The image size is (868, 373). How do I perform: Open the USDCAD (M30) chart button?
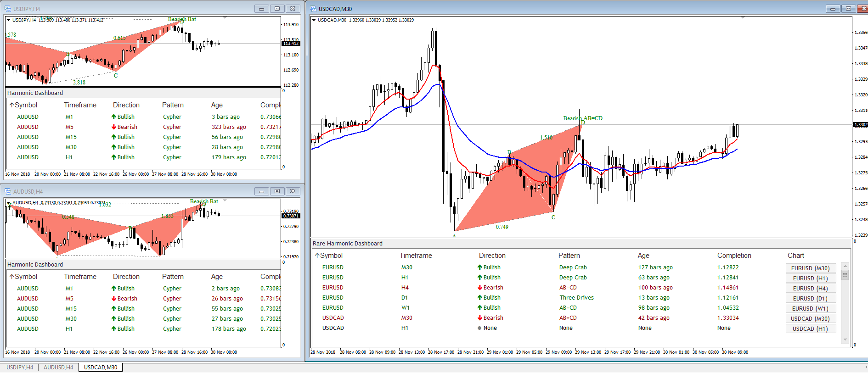811,319
